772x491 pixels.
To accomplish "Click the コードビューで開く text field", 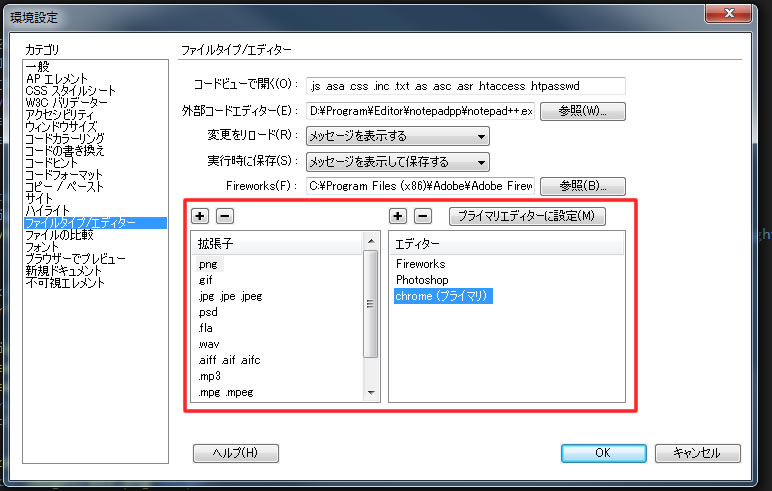I will [x=465, y=86].
